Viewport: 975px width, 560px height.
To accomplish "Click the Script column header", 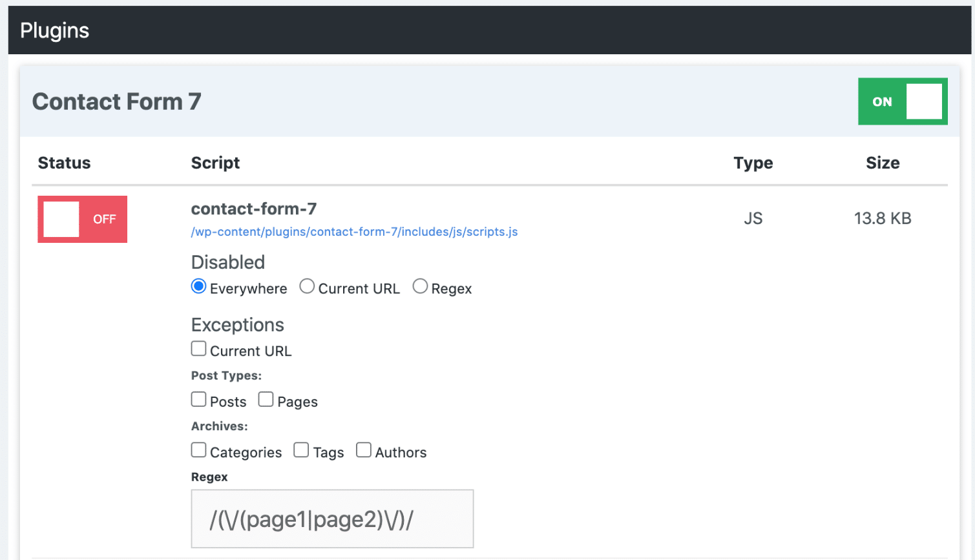I will (215, 163).
